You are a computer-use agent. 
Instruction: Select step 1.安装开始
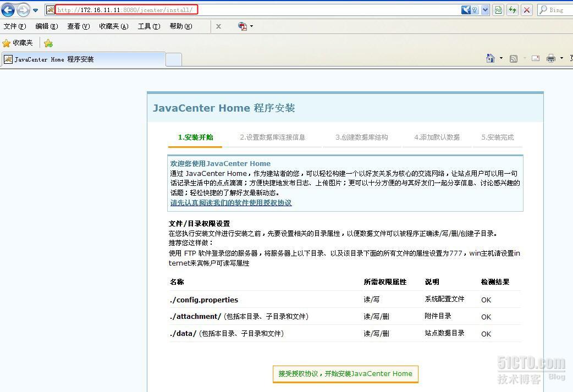[x=195, y=137]
